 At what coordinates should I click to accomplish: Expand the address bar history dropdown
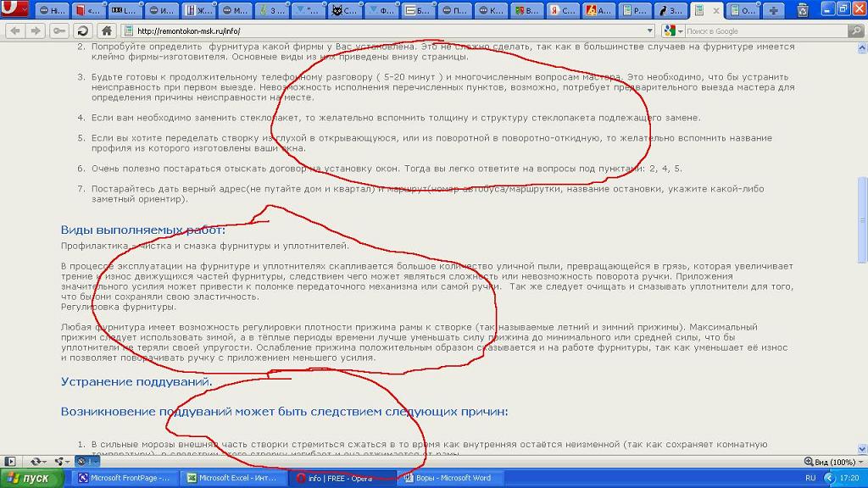[650, 31]
